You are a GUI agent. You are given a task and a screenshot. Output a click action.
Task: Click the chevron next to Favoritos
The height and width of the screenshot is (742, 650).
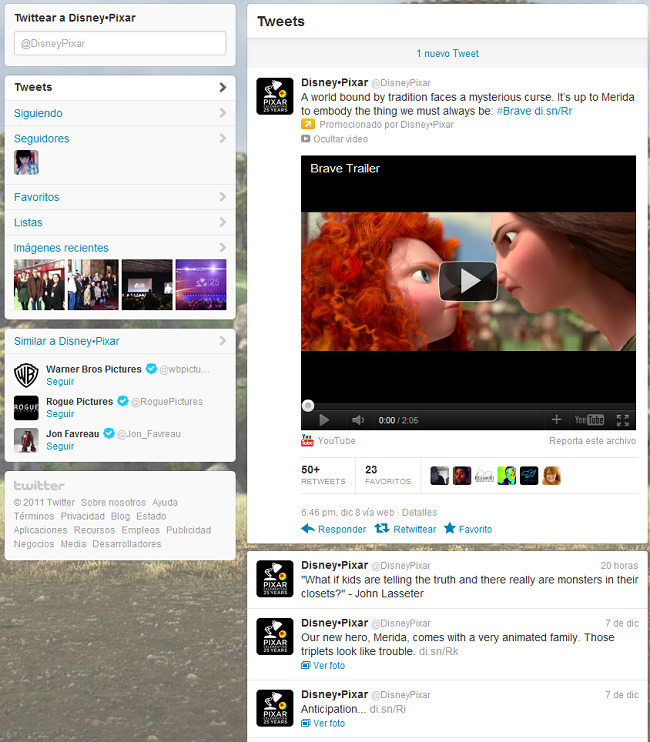click(222, 197)
